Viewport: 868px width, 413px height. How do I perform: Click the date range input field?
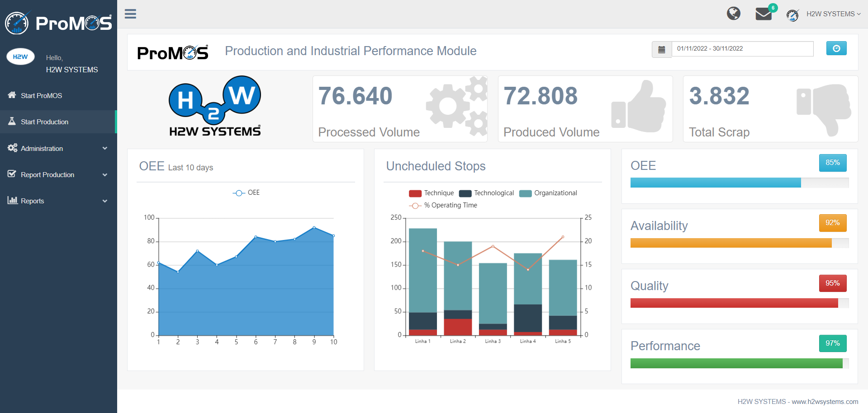pos(743,49)
